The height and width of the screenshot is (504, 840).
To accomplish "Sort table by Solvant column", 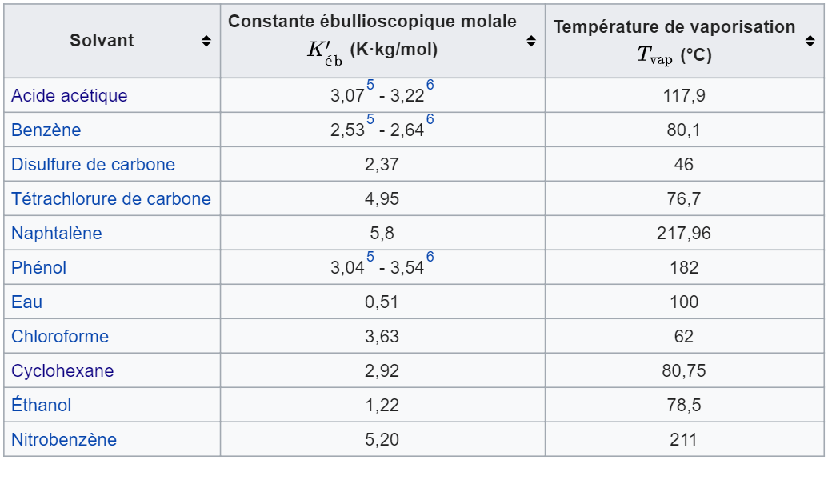I will click(x=206, y=41).
